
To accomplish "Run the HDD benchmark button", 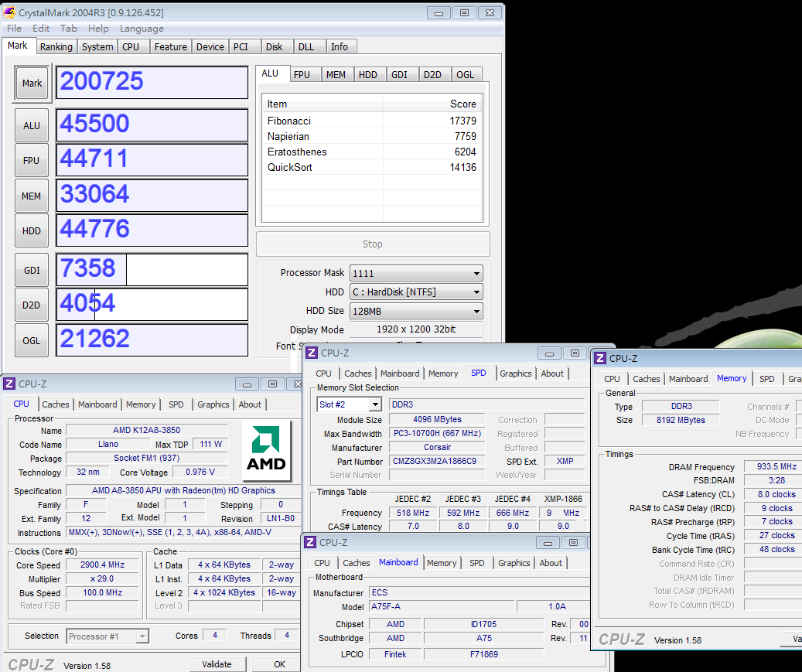I will pos(32,230).
